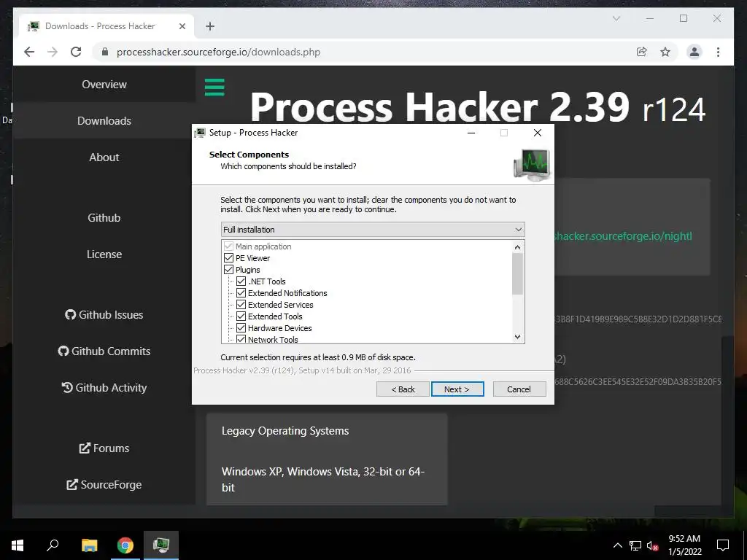
Task: Select Downloads in sidebar
Action: 104,121
